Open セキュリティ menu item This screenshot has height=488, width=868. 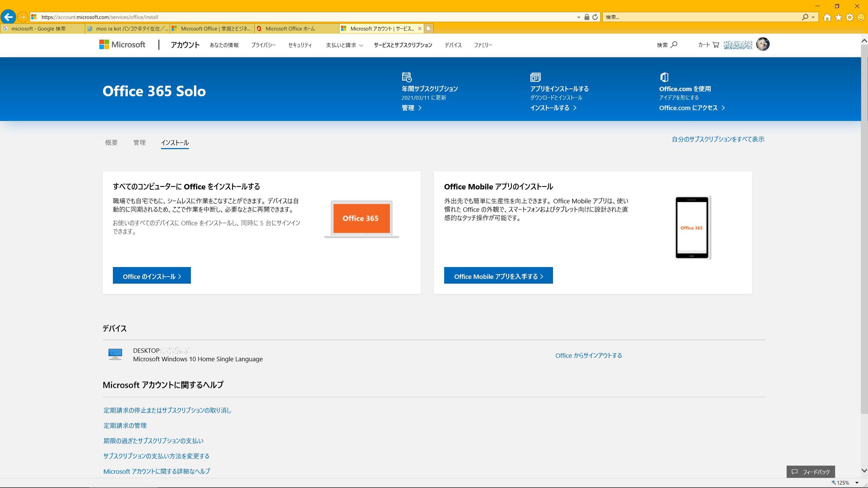tap(300, 45)
